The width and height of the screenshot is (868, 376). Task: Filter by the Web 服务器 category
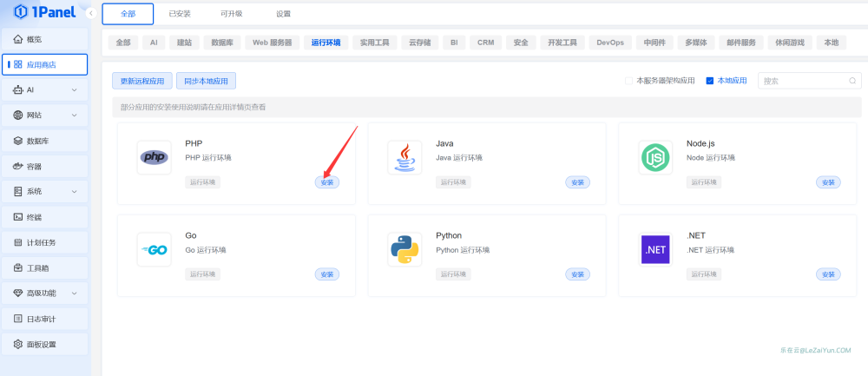(x=273, y=43)
